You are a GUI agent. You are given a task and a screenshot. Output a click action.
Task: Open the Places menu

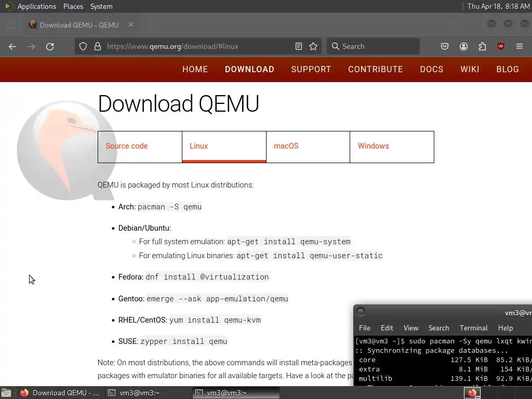[x=73, y=6]
